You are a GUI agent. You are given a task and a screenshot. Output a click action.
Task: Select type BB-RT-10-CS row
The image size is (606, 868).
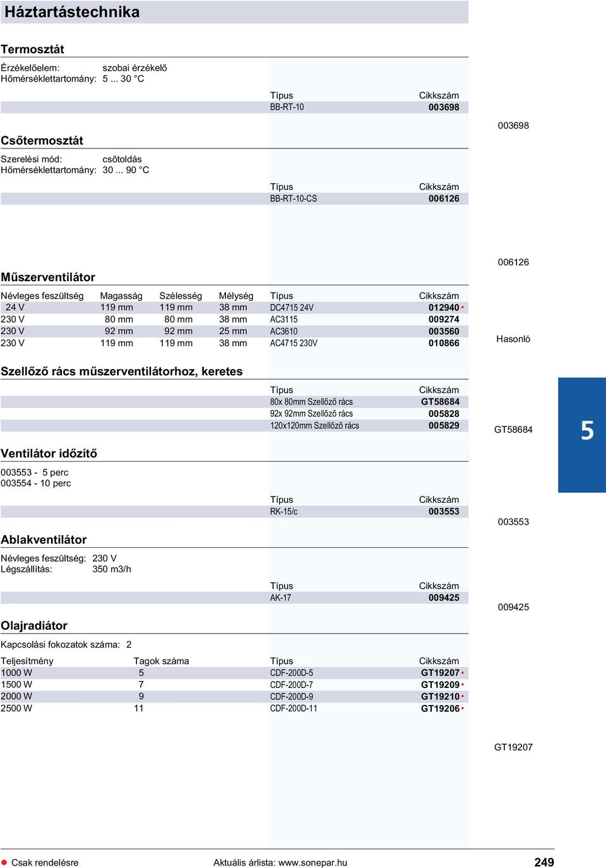[x=234, y=199]
